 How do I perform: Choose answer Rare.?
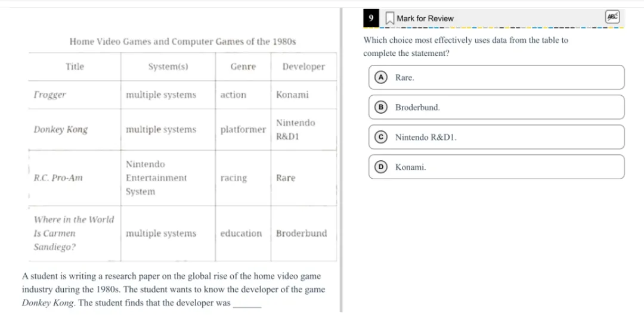click(496, 77)
